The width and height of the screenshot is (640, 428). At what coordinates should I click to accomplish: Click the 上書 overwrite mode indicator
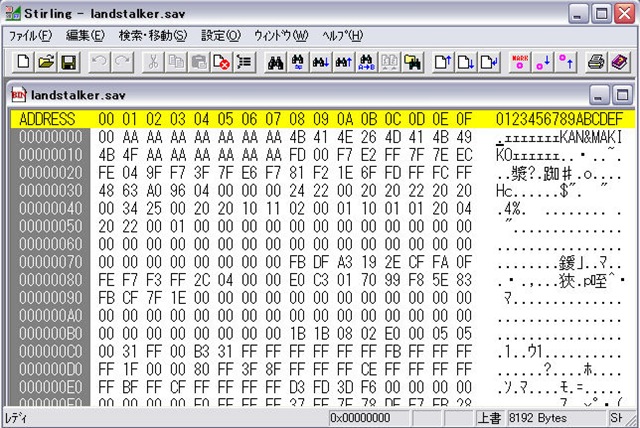[x=489, y=418]
